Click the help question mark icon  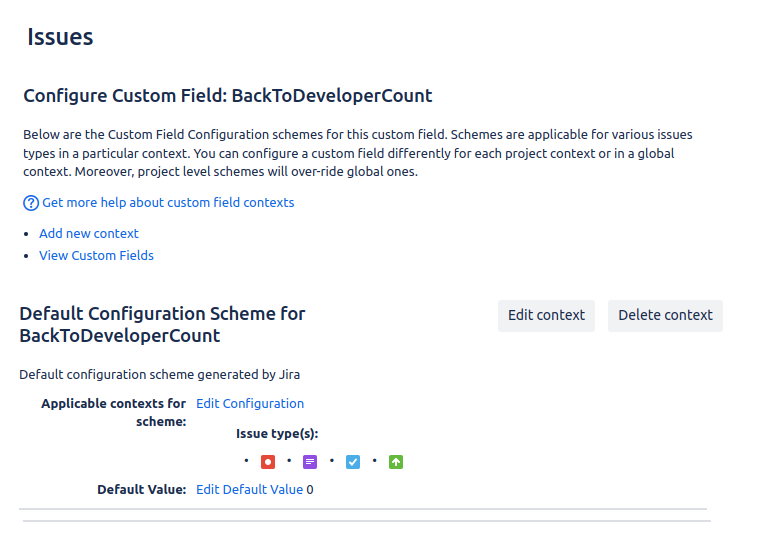tap(31, 203)
